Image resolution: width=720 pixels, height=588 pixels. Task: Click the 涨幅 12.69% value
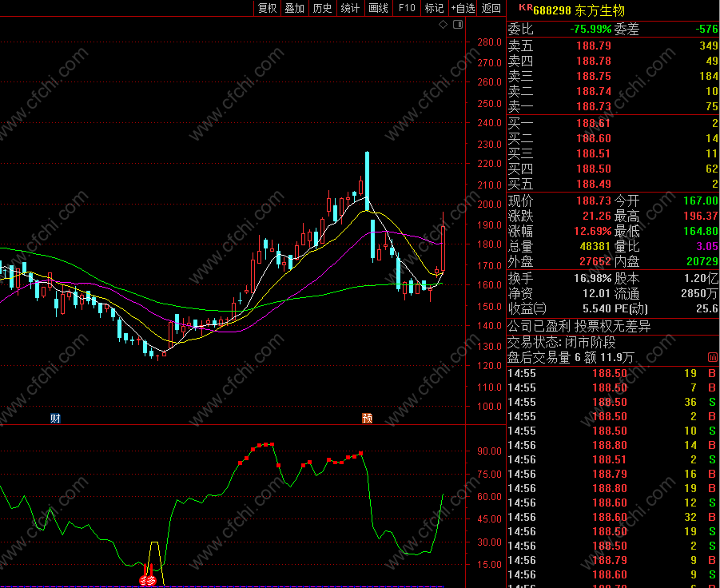tap(593, 231)
